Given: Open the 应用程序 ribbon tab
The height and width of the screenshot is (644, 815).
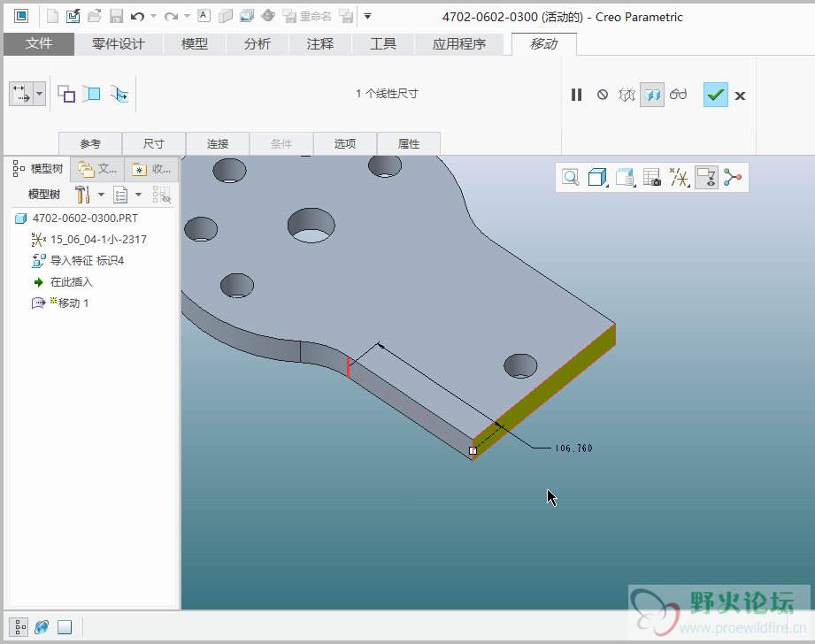Looking at the screenshot, I should pyautogui.click(x=459, y=43).
